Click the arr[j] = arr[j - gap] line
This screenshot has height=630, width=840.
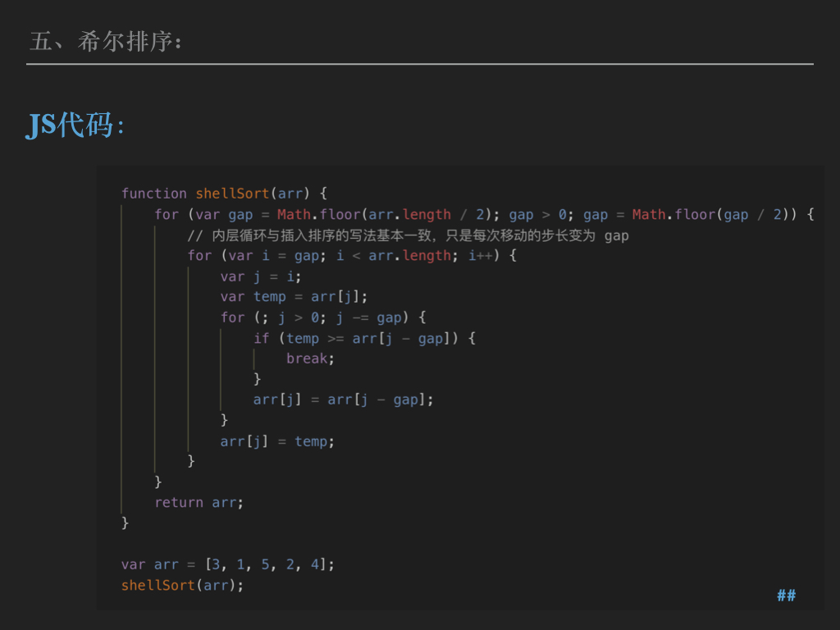[x=343, y=399]
